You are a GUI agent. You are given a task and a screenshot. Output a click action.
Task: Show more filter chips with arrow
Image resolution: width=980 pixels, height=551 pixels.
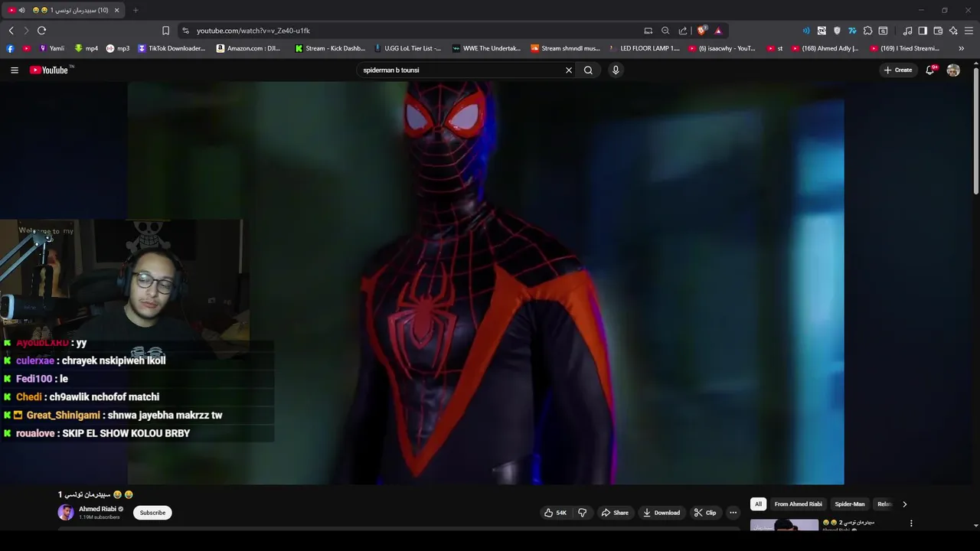(x=904, y=504)
